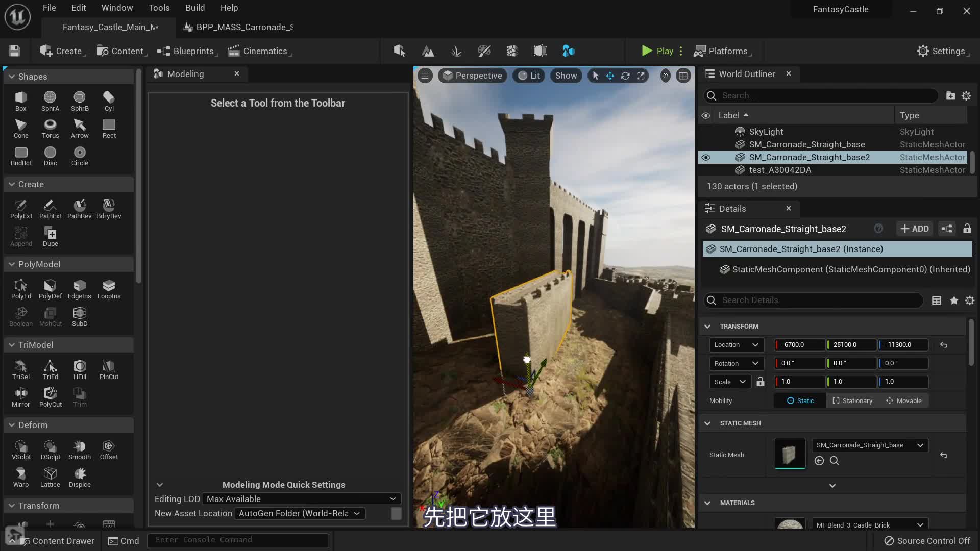Set mobility to Stationary

852,400
